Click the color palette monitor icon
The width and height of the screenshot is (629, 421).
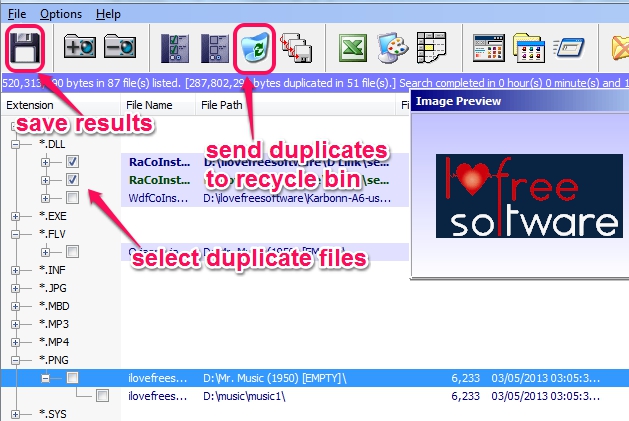click(x=392, y=48)
